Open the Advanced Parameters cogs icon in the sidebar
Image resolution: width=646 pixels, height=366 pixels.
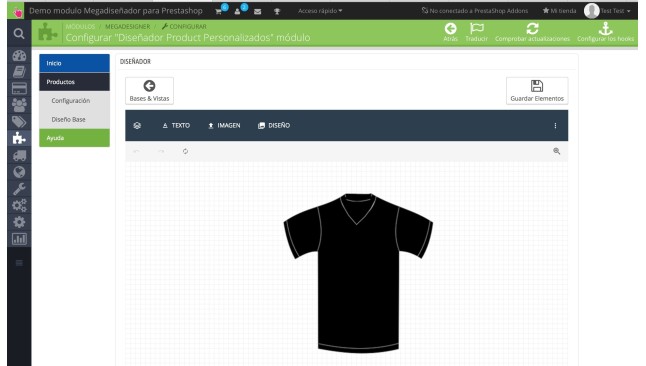[19, 205]
